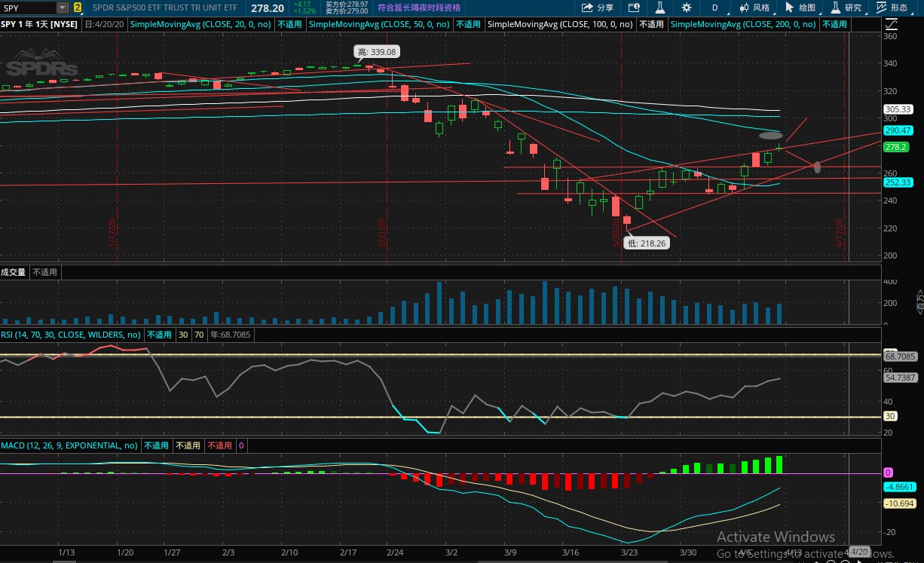924x563 pixels.
Task: Click the 2/24 date on time axis
Action: coord(395,552)
